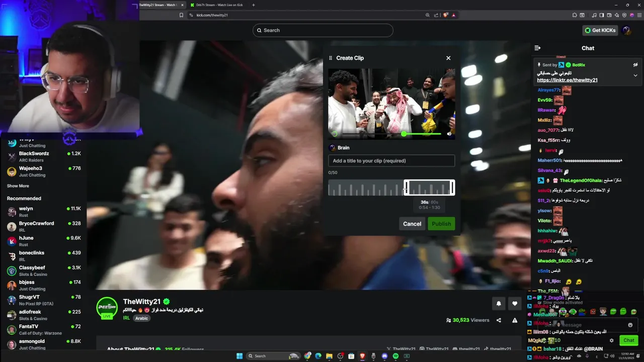644x362 pixels.
Task: Click the TheWitty21 channel avatar
Action: [107, 307]
